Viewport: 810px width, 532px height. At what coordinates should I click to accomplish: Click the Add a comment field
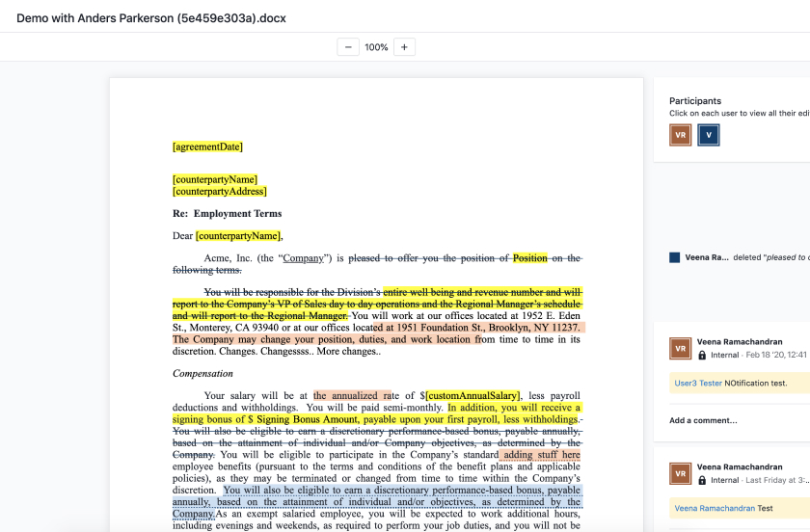703,420
